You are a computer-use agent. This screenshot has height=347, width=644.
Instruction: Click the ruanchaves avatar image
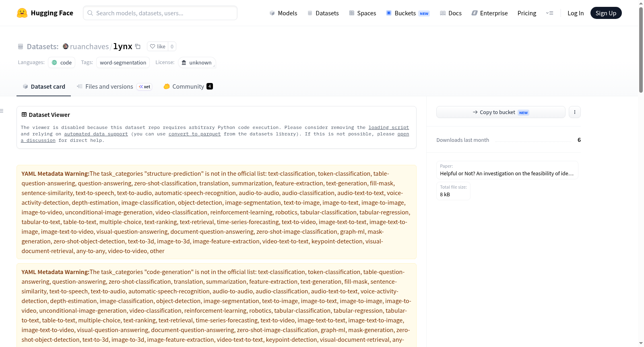click(66, 46)
